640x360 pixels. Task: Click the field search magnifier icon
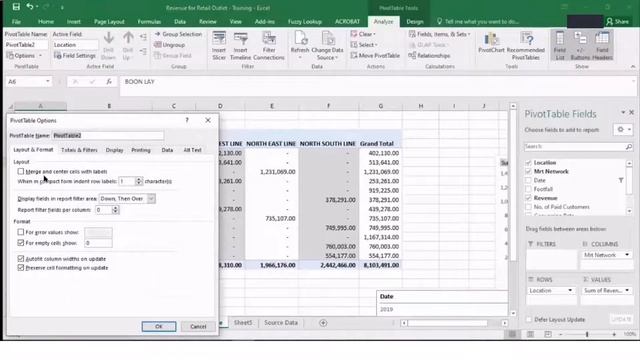[x=629, y=147]
